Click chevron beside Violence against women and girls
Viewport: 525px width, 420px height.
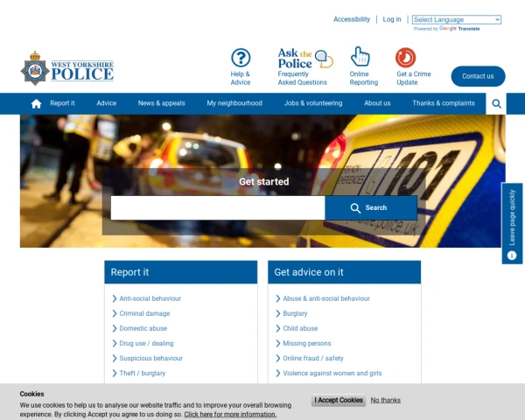[278, 373]
